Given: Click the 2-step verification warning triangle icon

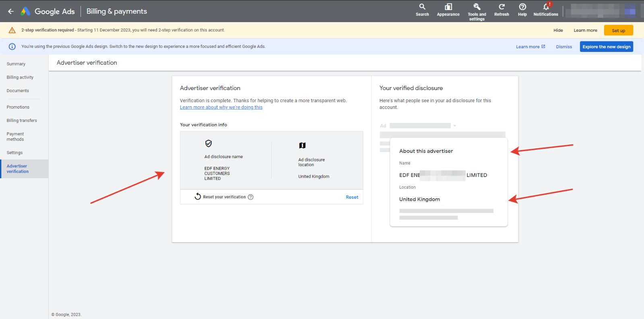Looking at the screenshot, I should [x=12, y=30].
